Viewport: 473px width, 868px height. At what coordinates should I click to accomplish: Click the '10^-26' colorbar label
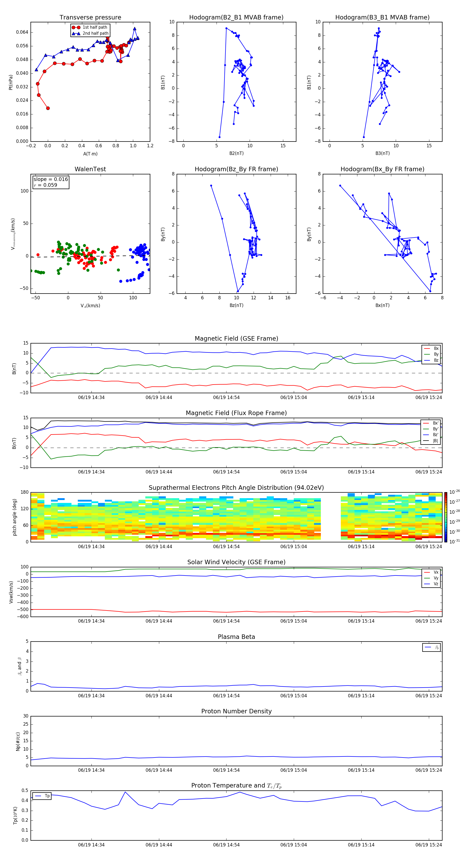[455, 492]
